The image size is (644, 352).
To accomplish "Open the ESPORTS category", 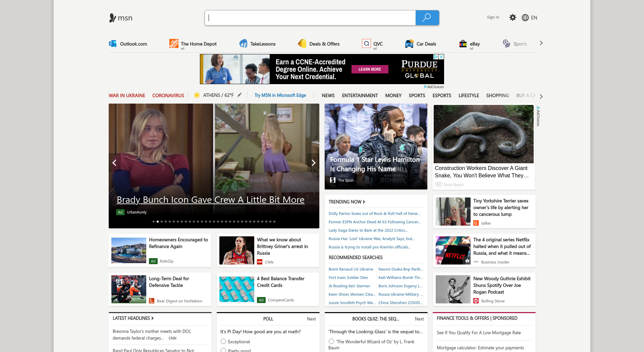I will click(442, 95).
